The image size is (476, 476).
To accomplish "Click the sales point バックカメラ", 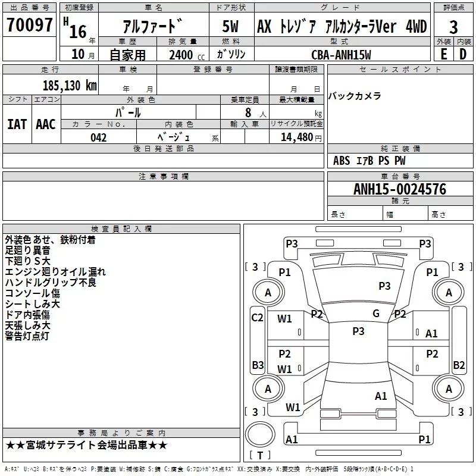I will 355,96.
